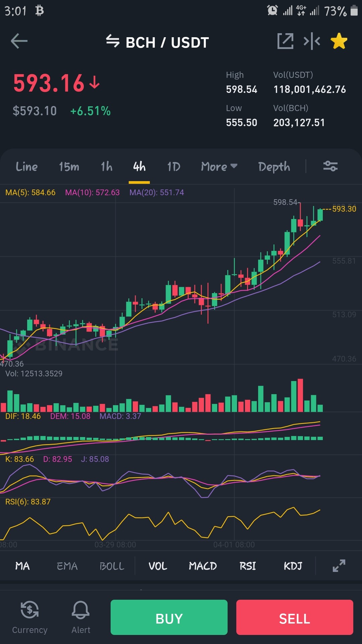Turn off the KDJ indicator

(293, 566)
